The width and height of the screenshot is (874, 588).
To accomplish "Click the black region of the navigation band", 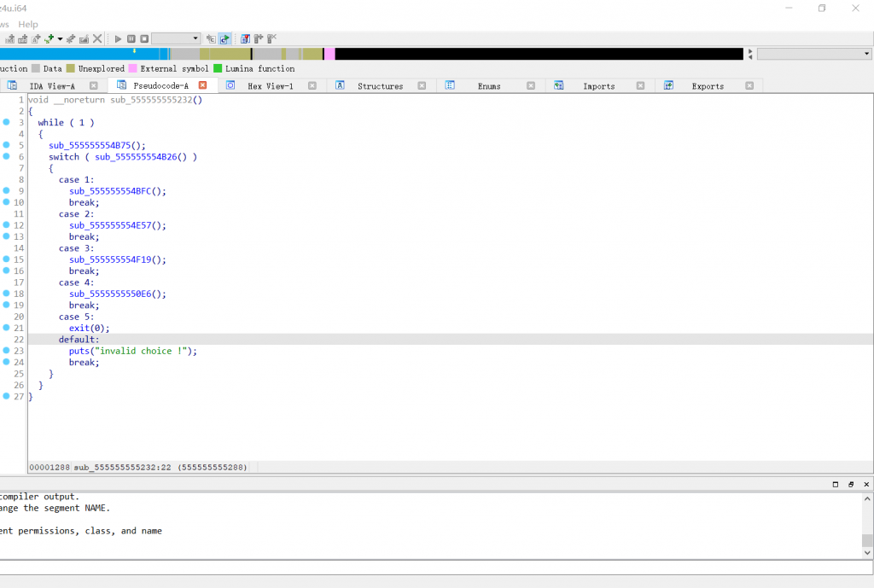I will point(539,54).
